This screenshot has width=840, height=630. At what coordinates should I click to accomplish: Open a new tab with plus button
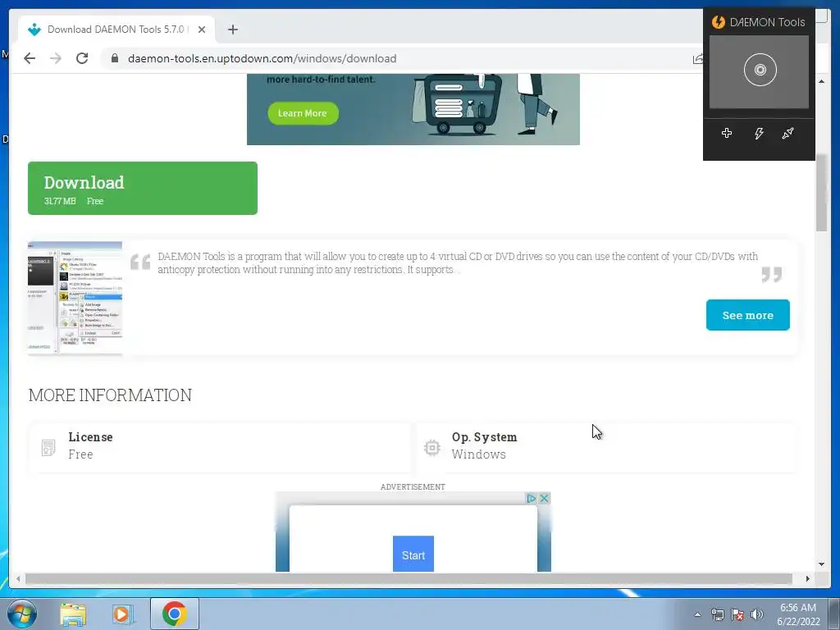[x=232, y=30]
